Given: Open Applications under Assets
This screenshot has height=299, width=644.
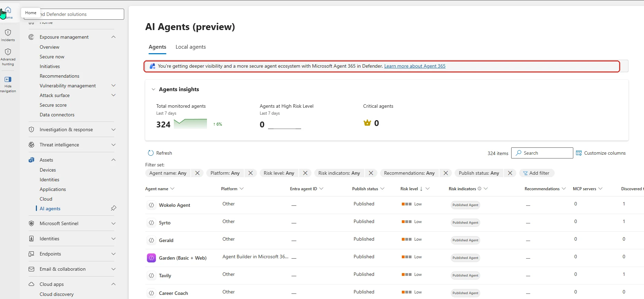Looking at the screenshot, I should click(x=53, y=189).
